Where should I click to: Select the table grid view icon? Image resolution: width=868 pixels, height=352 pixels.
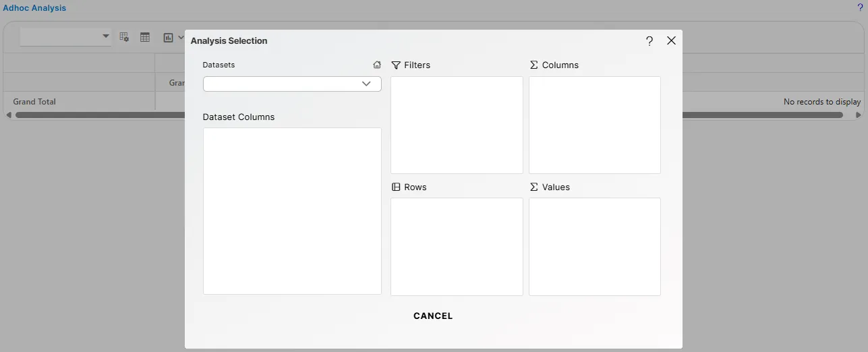pos(145,38)
